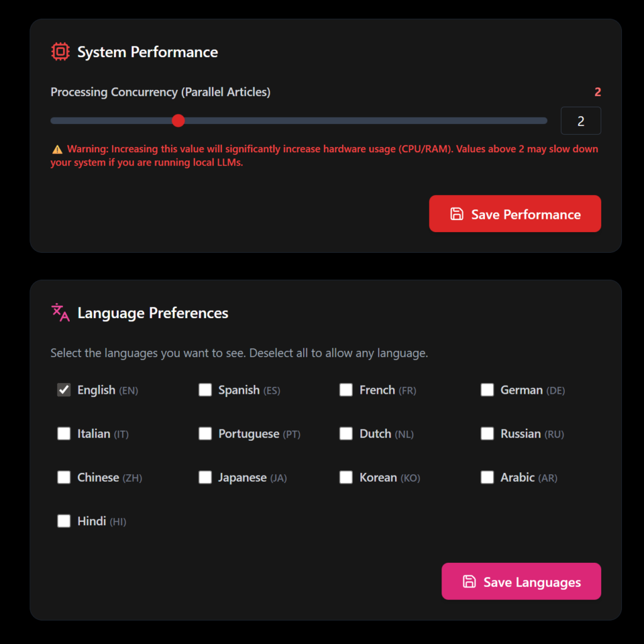Toggle the Hindi checkbox
This screenshot has height=644, width=644.
tap(64, 521)
